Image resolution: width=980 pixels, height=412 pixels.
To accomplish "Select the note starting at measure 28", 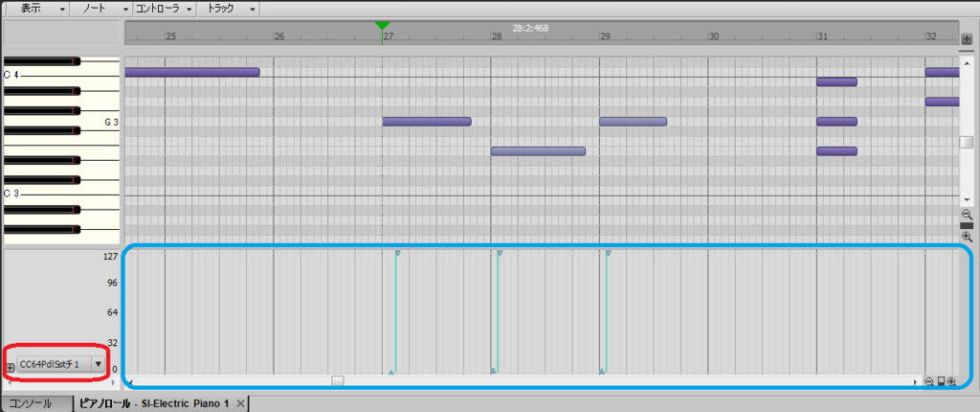I will click(538, 150).
